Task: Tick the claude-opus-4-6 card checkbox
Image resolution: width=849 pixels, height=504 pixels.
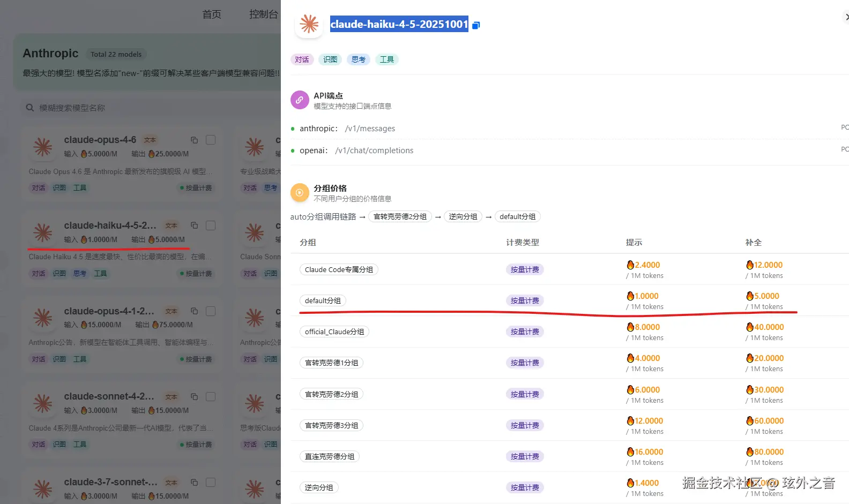Action: 211,140
